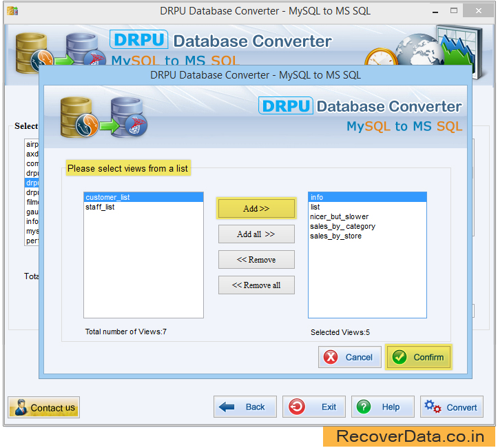The height and width of the screenshot is (448, 498).
Task: Select list in the selected views list
Action: 367,207
